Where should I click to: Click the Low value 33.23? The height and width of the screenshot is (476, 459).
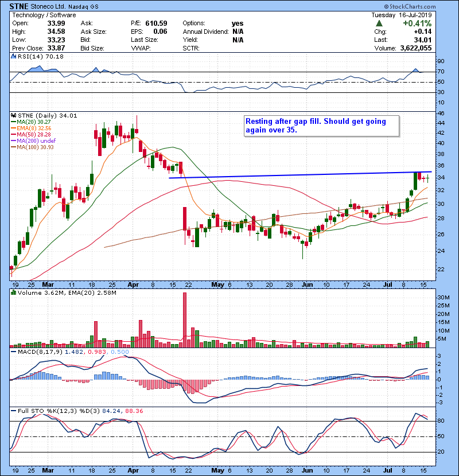coord(56,40)
